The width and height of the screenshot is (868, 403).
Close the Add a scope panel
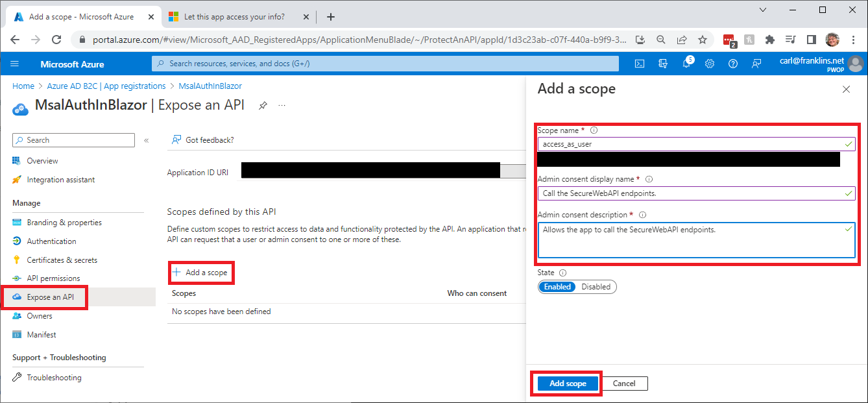846,90
